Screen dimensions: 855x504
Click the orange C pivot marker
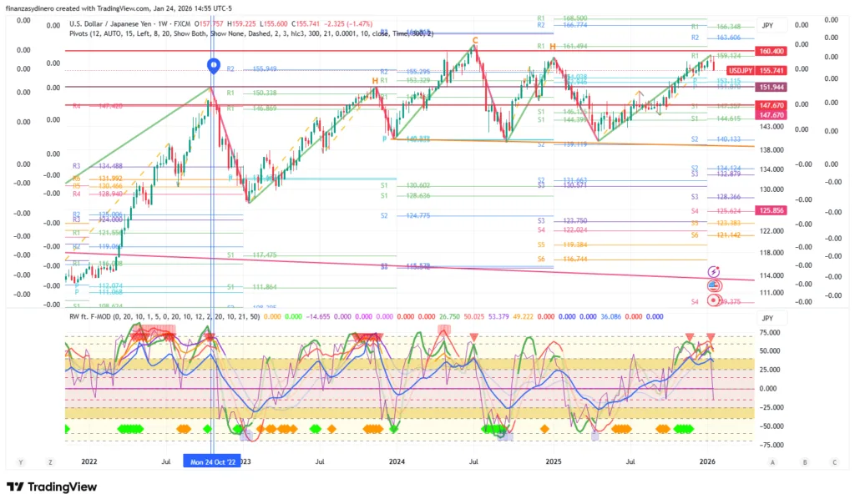tap(474, 40)
